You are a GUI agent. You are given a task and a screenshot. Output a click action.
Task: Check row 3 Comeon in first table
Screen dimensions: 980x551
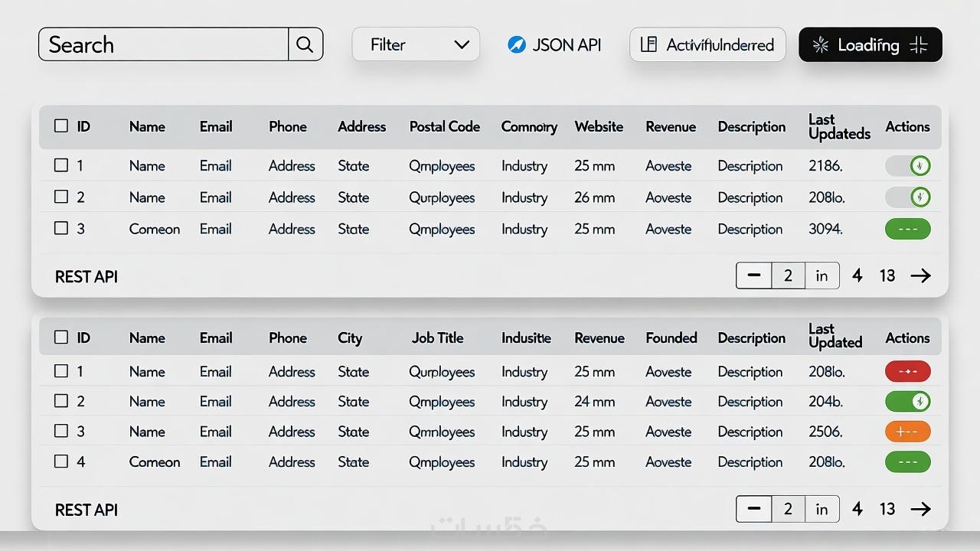(x=61, y=228)
